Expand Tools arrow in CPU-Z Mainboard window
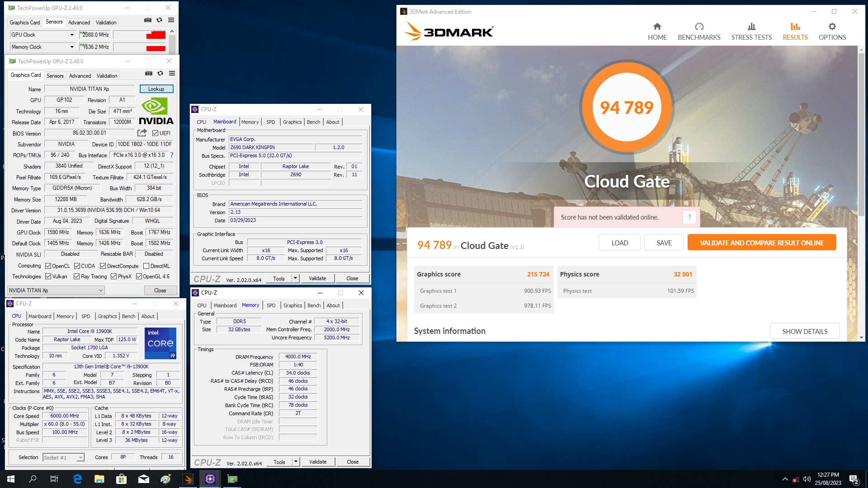This screenshot has height=488, width=868. tap(295, 278)
